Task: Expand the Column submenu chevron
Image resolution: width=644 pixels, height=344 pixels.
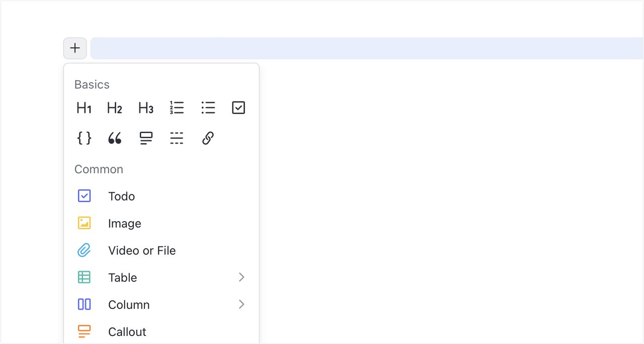Action: 242,304
